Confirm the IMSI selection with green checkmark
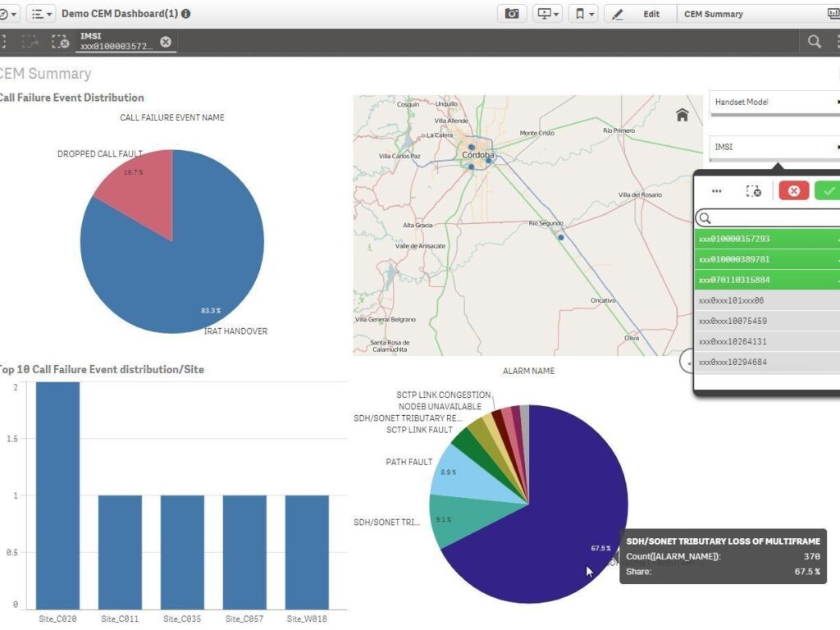This screenshot has height=630, width=840. click(x=829, y=191)
